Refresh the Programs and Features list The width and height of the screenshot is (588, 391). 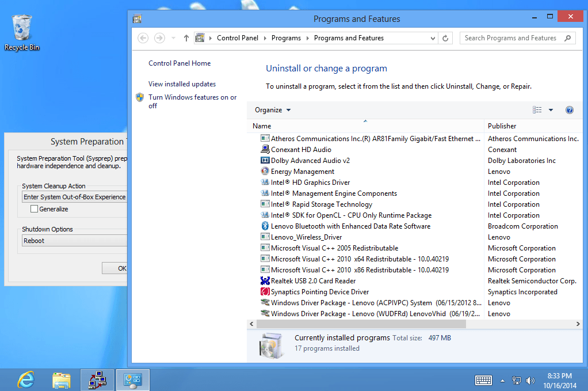coord(445,38)
